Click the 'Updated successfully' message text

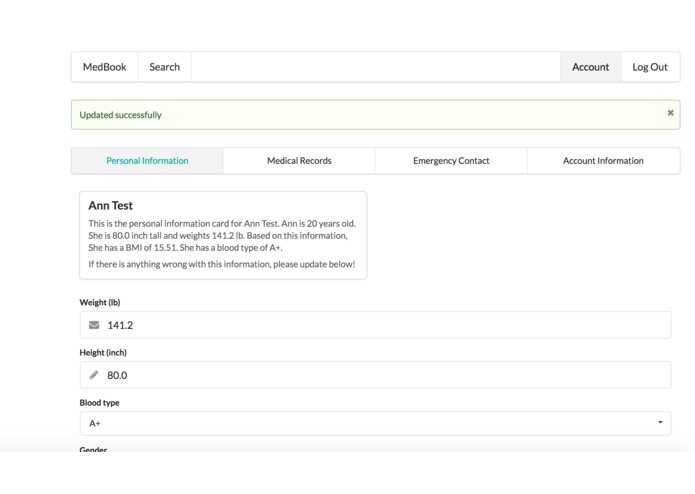tap(121, 115)
